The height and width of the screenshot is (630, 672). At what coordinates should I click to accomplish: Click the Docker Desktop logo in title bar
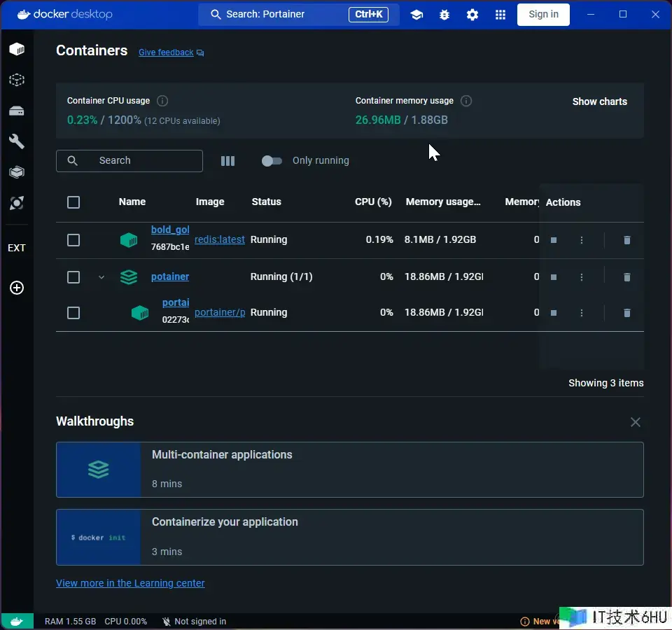tap(64, 14)
